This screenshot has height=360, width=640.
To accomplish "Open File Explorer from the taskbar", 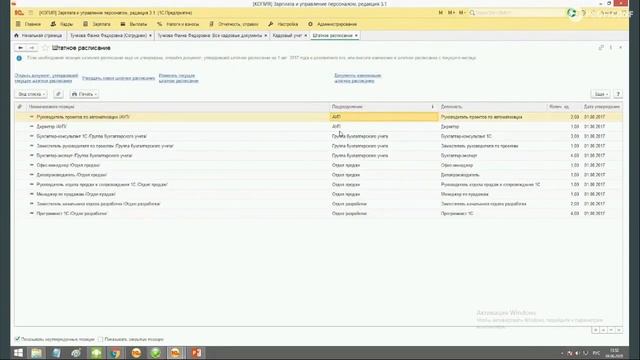I will 36,353.
